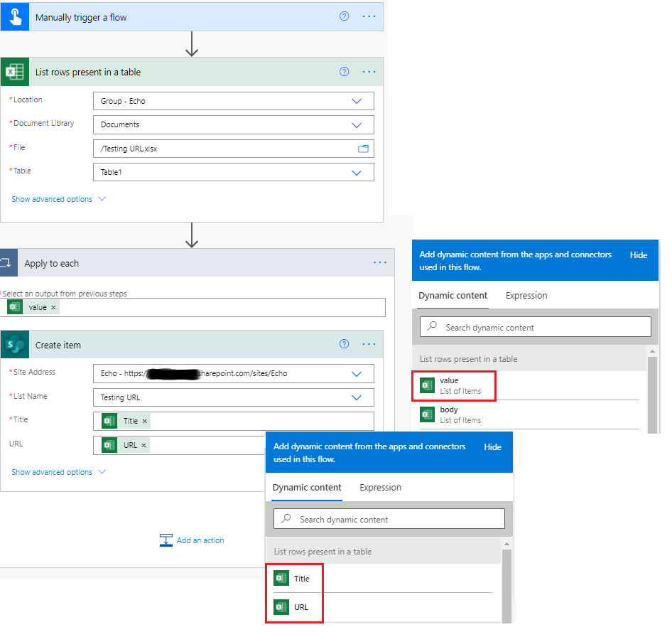Select body List of Items dynamic content
672x632 pixels.
pos(529,414)
